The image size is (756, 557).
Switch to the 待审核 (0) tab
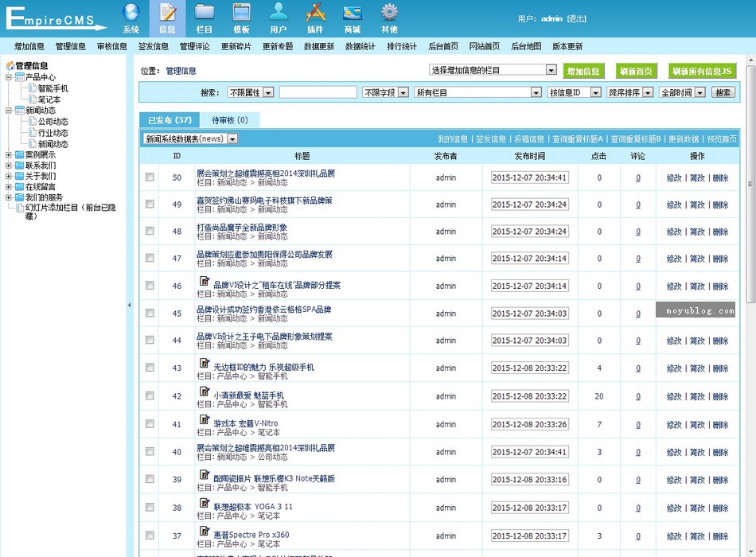[x=230, y=120]
